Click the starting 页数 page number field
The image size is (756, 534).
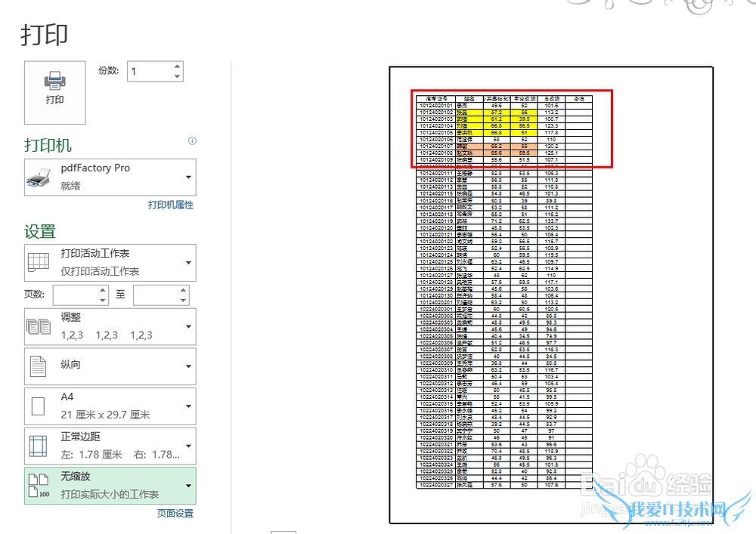click(x=76, y=295)
